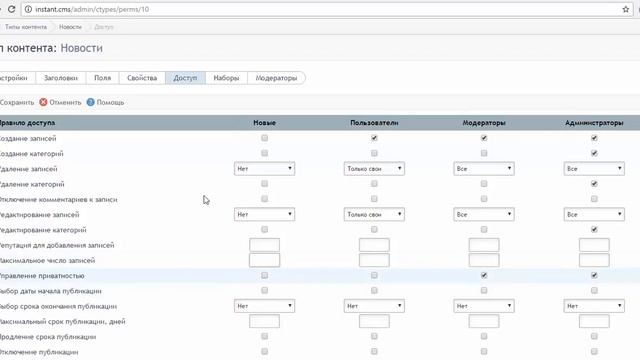
Task: Click Максимальный срок публикации field for Модераторы
Action: click(484, 321)
